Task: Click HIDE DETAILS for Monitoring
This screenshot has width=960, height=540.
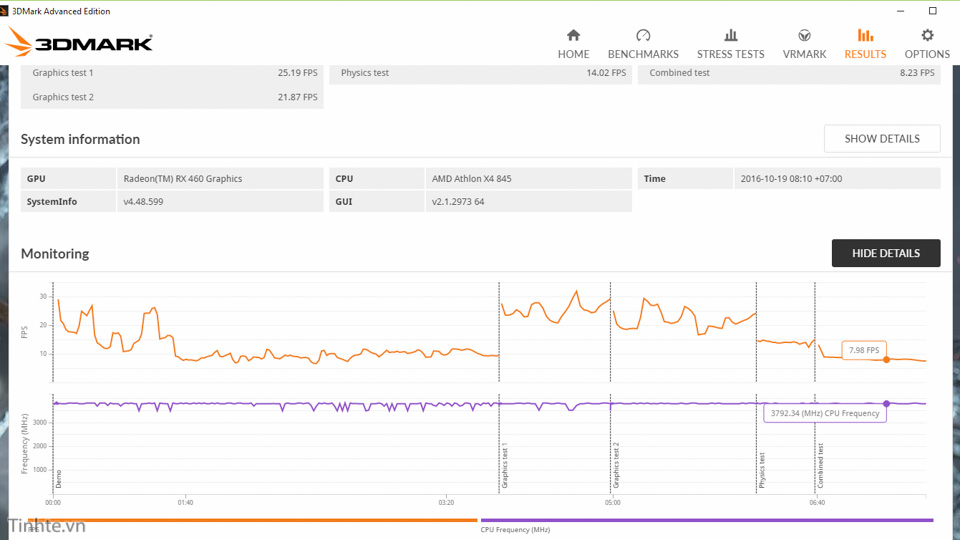Action: coord(885,253)
